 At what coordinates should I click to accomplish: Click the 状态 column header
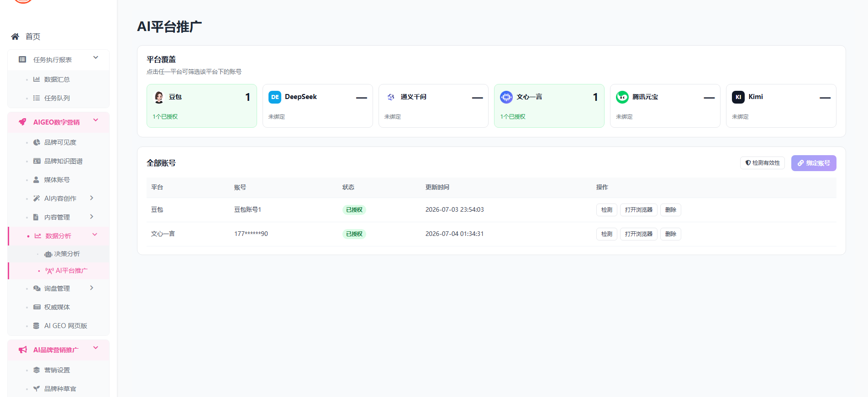tap(348, 188)
